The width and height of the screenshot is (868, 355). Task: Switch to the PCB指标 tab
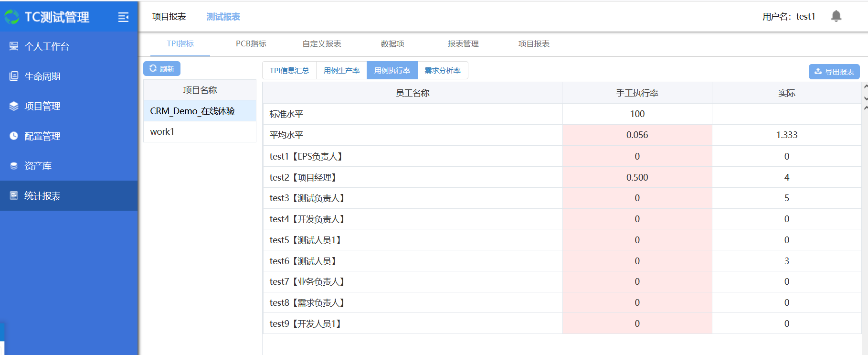coord(251,43)
